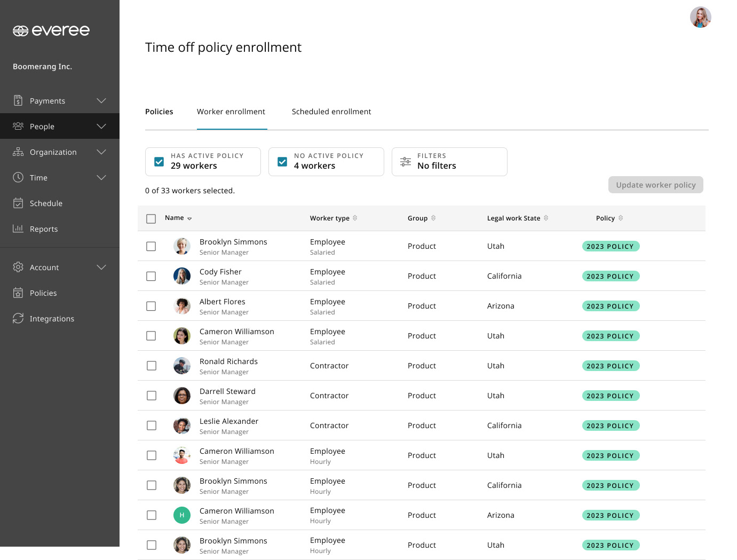Viewport: 737px width, 560px height.
Task: Click the Policies icon in sidebar
Action: click(18, 293)
